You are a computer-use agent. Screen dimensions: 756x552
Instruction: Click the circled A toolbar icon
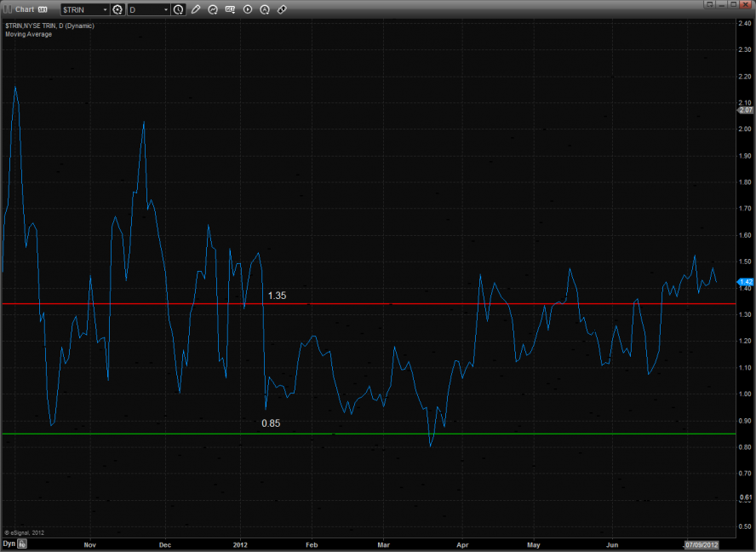coord(265,9)
